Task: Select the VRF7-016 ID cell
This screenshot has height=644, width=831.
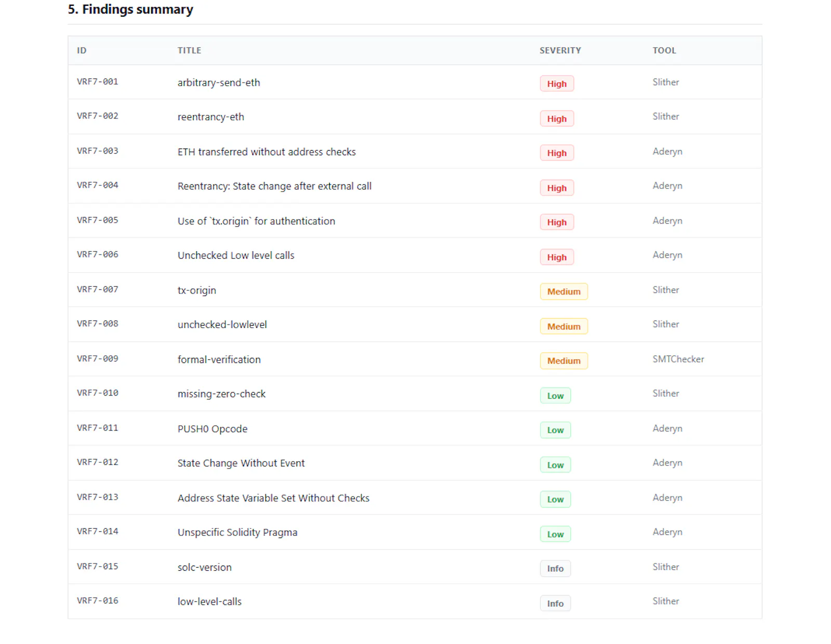Action: pyautogui.click(x=98, y=600)
